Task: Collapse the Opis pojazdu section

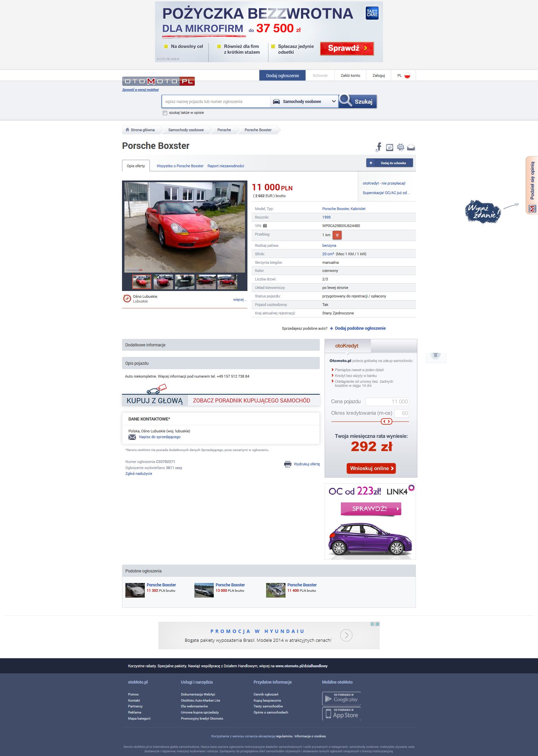Action: pos(221,363)
